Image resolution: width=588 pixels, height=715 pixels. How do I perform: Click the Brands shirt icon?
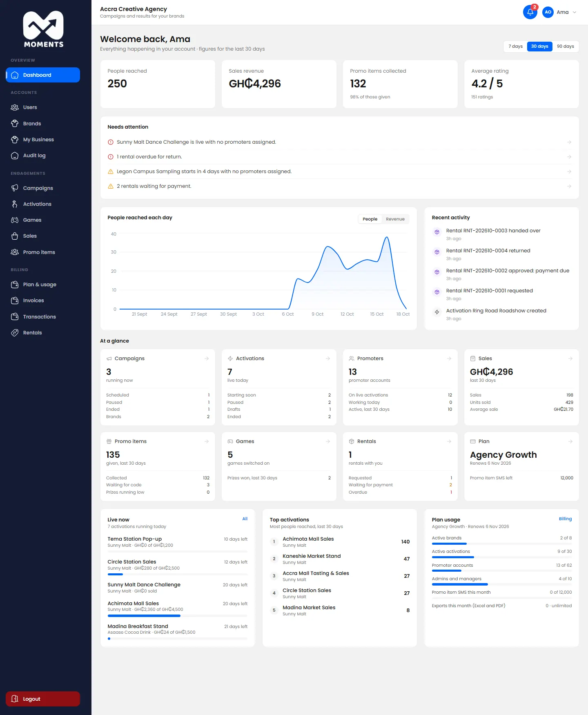click(x=15, y=123)
